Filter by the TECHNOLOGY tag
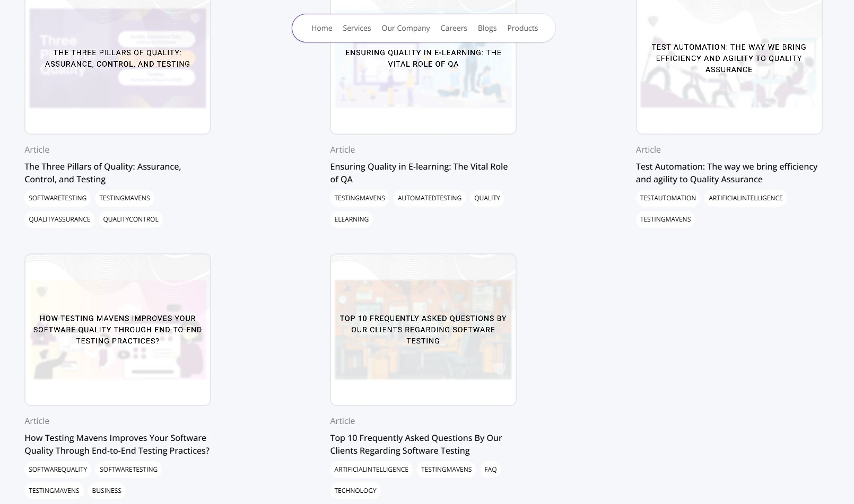 355,491
